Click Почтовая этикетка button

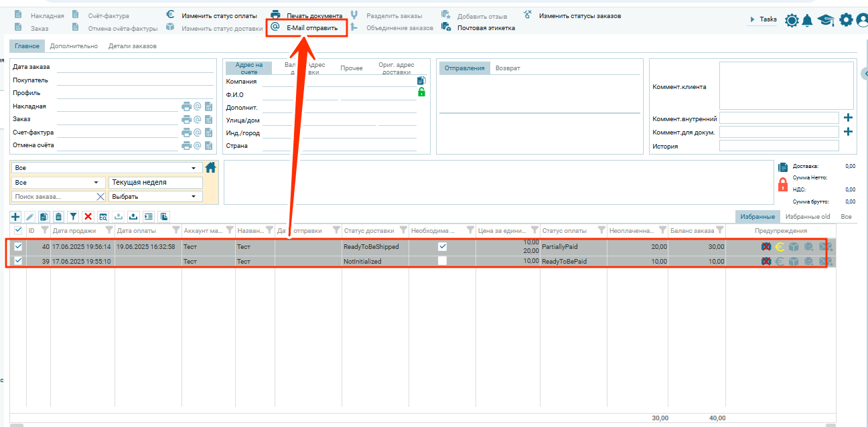coord(486,28)
